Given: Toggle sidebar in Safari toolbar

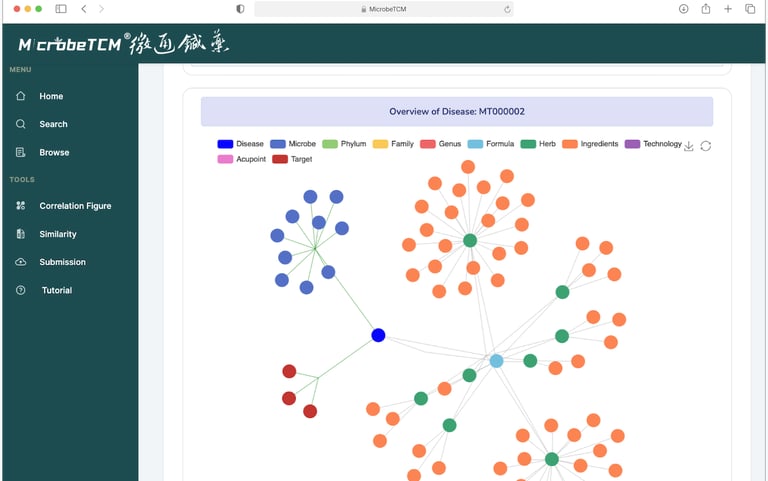Looking at the screenshot, I should (x=61, y=9).
